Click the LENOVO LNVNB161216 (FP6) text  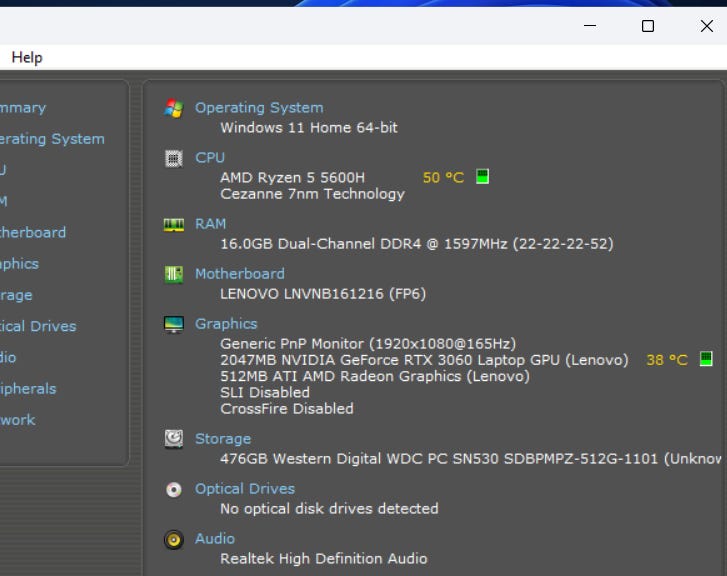[x=323, y=294]
